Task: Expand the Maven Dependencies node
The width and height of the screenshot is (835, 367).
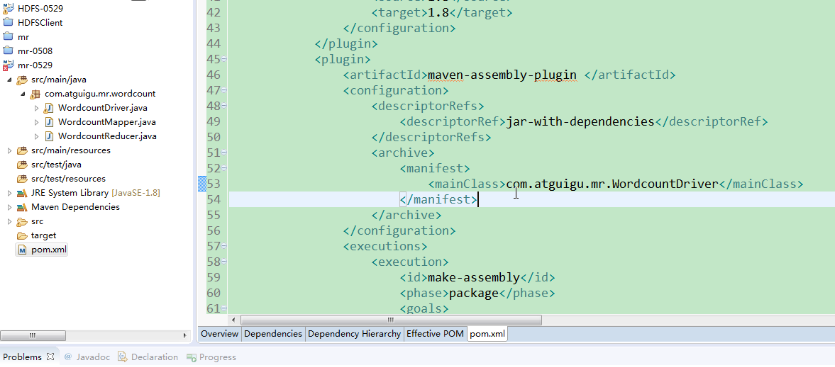Action: coord(10,207)
